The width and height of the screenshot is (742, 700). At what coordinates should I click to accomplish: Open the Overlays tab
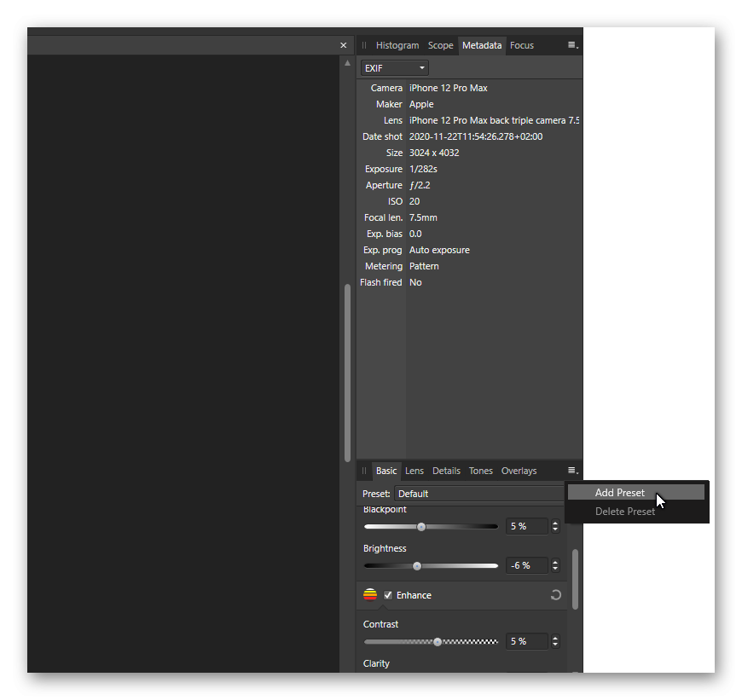click(x=519, y=471)
